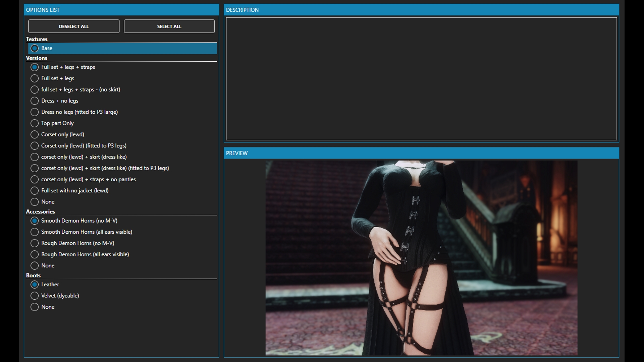Pick corset + skirt dress like fitted P3 legs
The height and width of the screenshot is (362, 644).
pos(100,168)
